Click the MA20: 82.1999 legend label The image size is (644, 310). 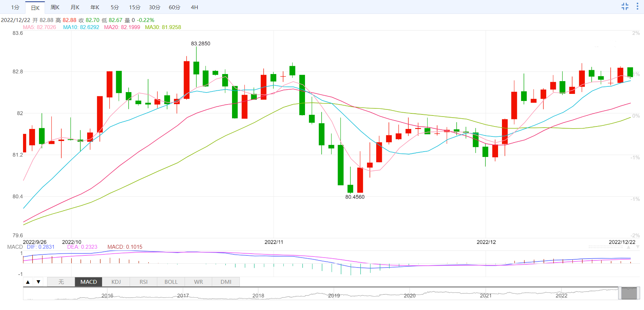pos(122,27)
